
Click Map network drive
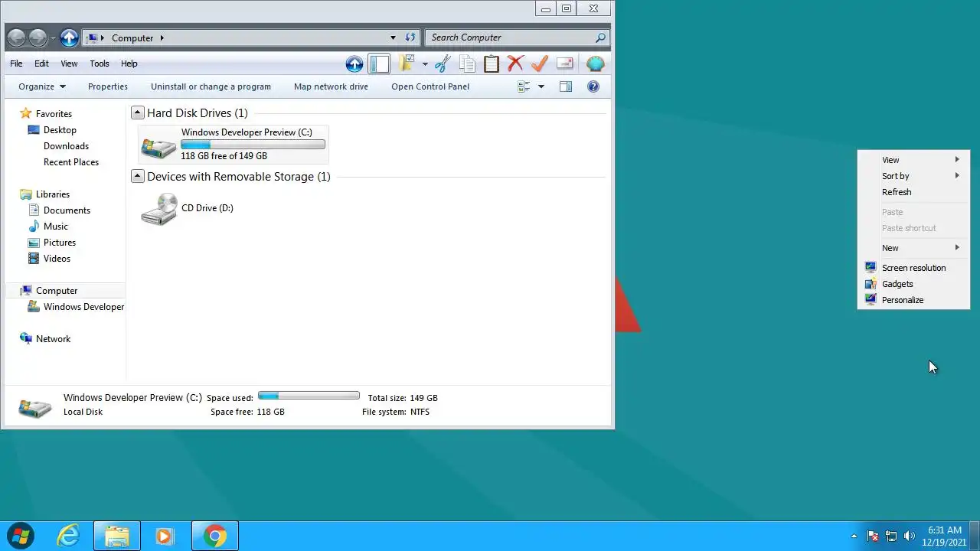tap(331, 86)
